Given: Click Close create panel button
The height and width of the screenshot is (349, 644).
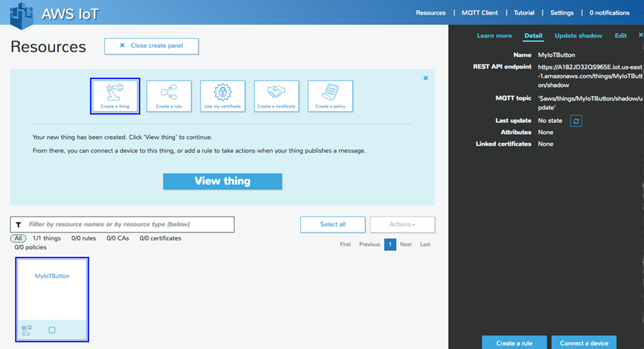Looking at the screenshot, I should pos(152,46).
